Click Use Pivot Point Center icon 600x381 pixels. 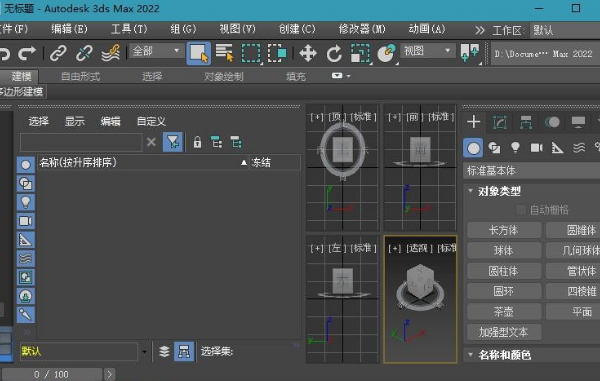(x=470, y=52)
